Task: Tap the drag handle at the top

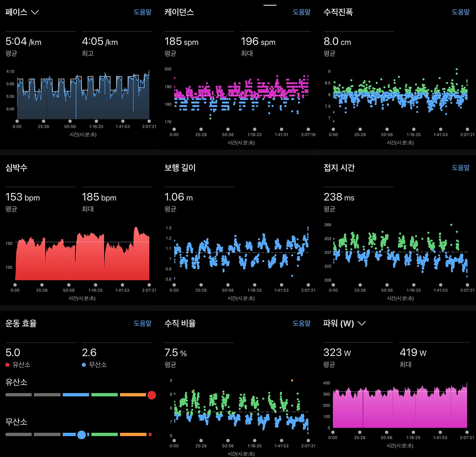Action: coord(270,5)
